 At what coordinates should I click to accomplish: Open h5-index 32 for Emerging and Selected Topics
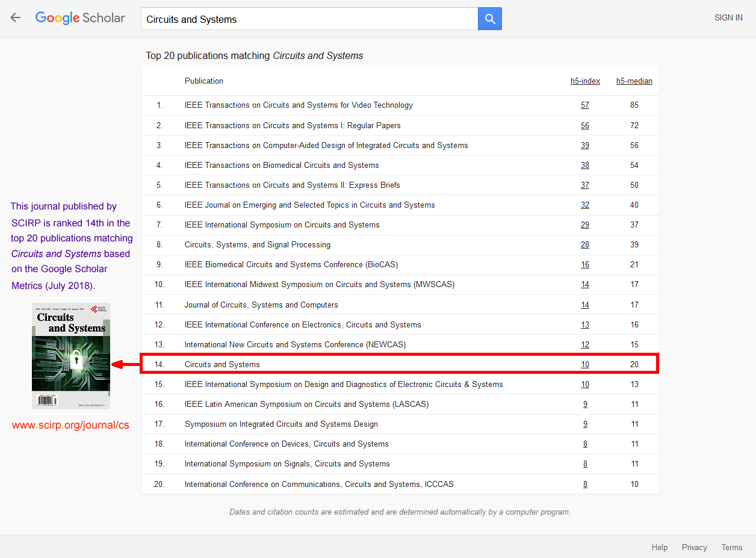coord(585,205)
